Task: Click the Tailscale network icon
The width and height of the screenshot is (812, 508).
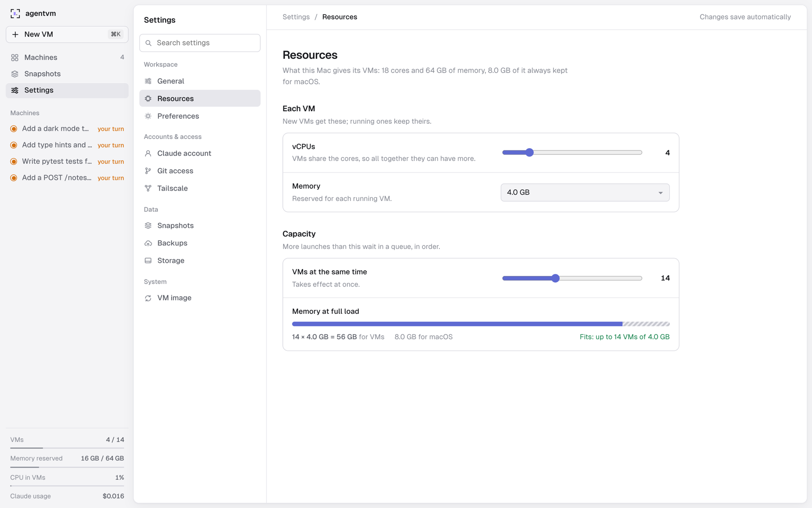Action: pos(148,188)
